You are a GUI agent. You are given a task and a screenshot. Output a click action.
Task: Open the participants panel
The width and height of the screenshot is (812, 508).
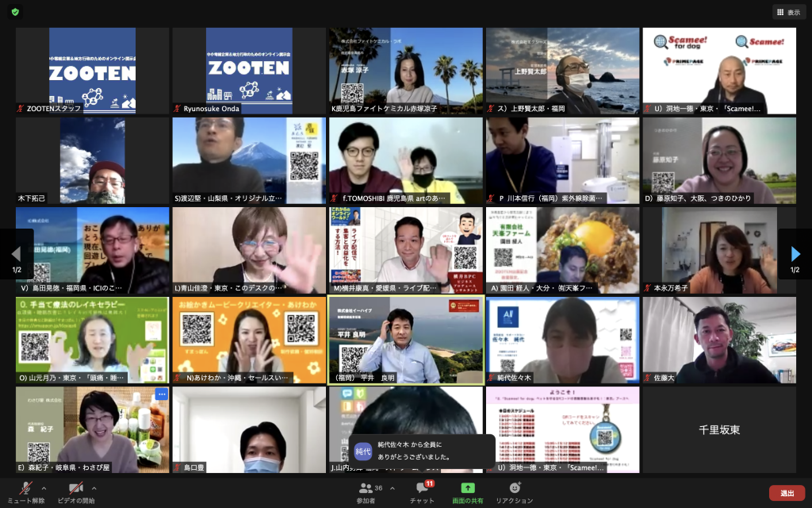pos(366,492)
